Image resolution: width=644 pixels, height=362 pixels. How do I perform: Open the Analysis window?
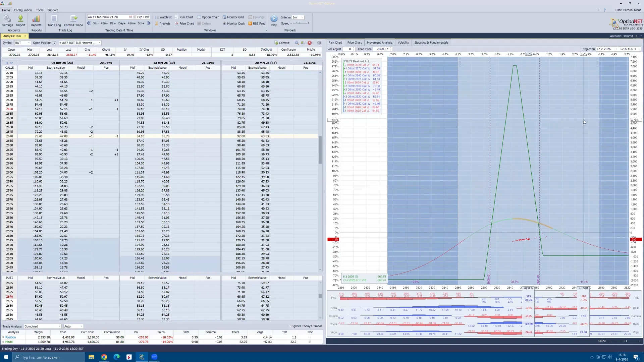163,23
